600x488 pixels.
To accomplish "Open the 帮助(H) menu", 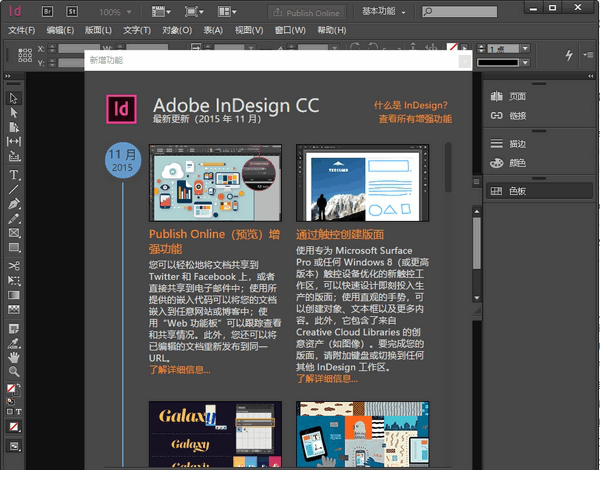I will pyautogui.click(x=332, y=30).
